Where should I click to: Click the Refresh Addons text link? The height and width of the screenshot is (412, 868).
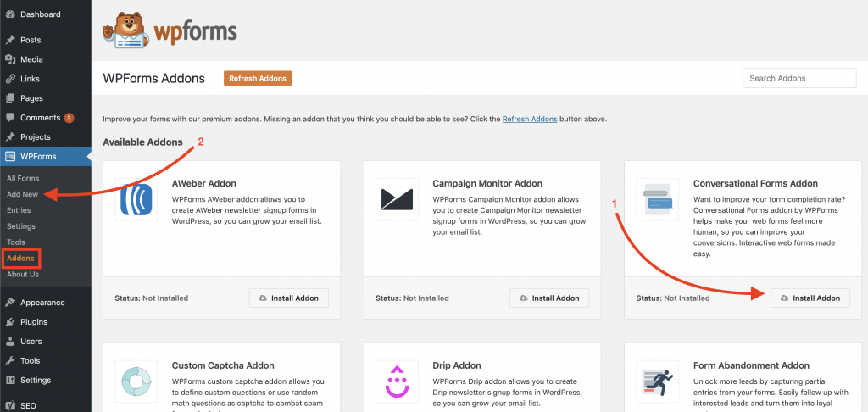530,119
